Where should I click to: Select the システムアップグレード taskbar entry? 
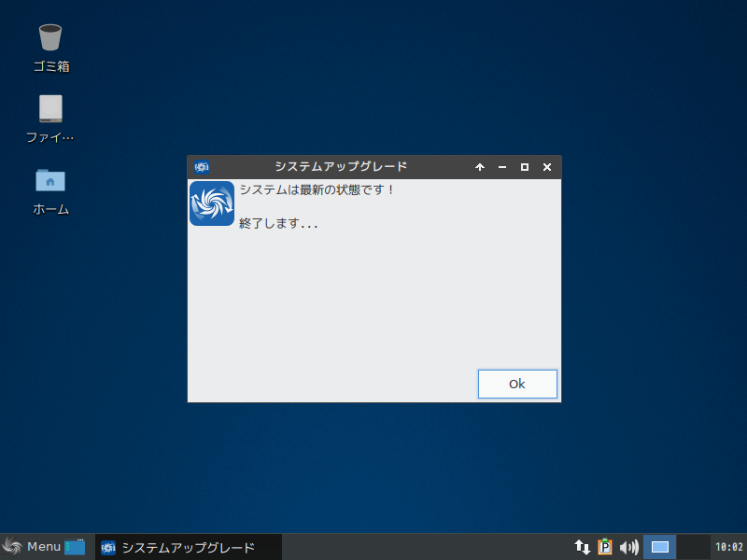[189, 547]
